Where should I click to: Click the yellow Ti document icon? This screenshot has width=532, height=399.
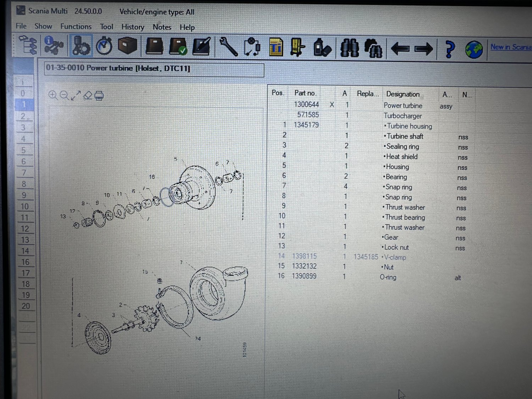(276, 48)
